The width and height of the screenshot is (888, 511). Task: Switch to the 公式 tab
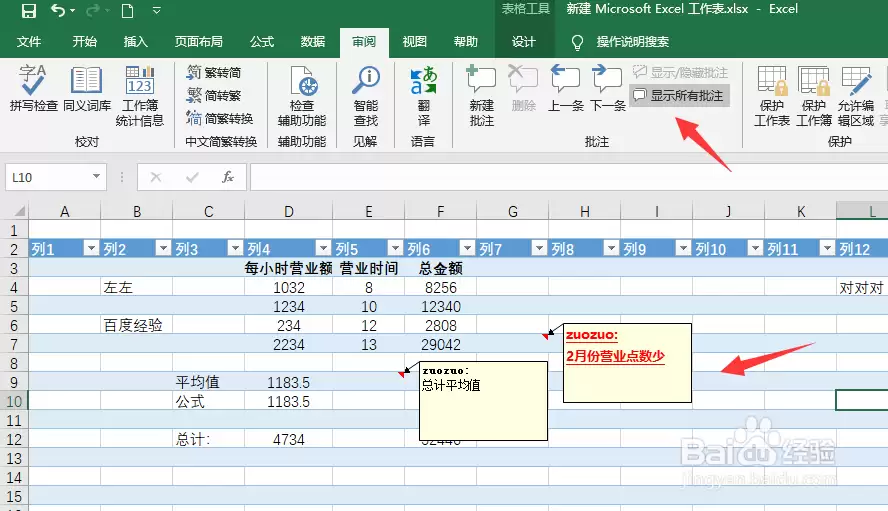pos(262,41)
